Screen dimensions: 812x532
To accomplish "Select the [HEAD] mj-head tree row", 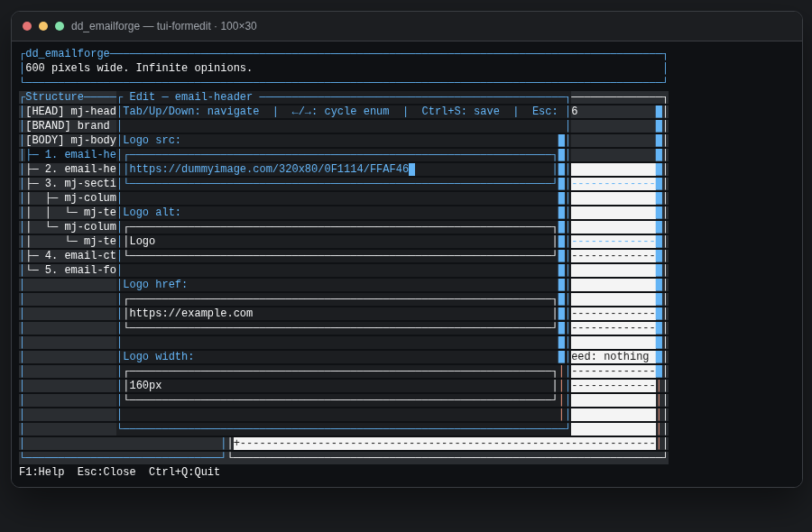I will (71, 111).
